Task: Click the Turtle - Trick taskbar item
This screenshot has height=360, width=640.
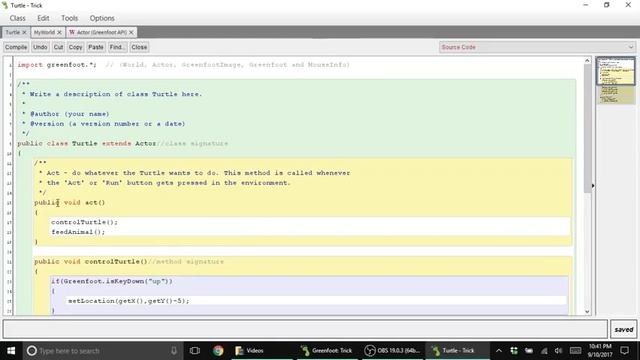Action: (x=458, y=351)
